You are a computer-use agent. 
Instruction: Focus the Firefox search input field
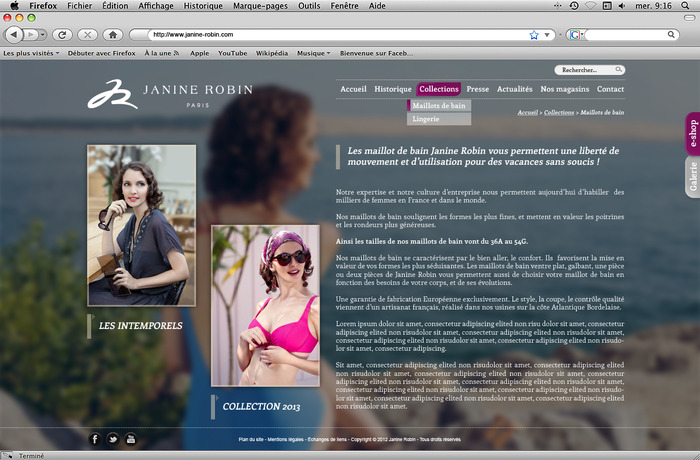pyautogui.click(x=626, y=34)
